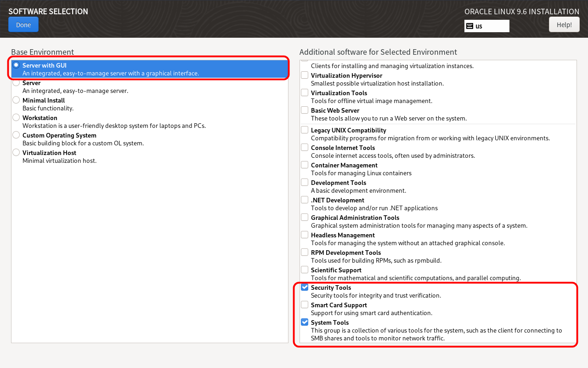Click "Tools to develop and/or run .NET applications" text
Screen dimensions: 588x368
(374, 208)
